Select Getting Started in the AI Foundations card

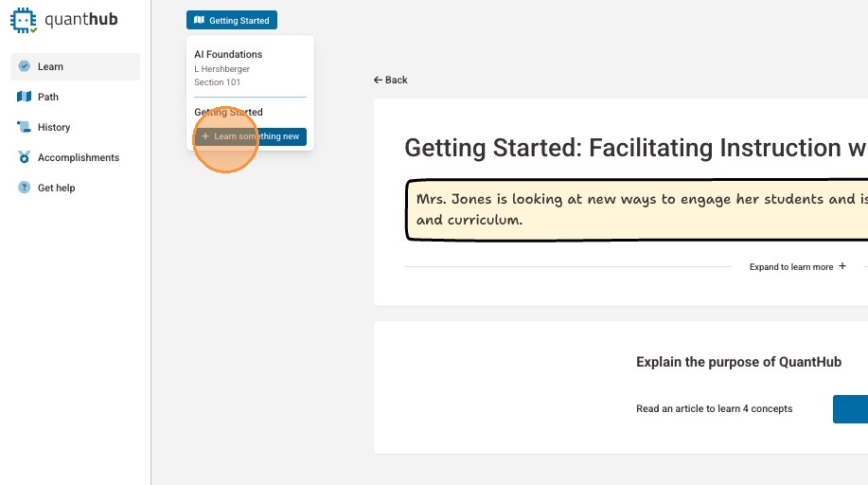click(228, 112)
